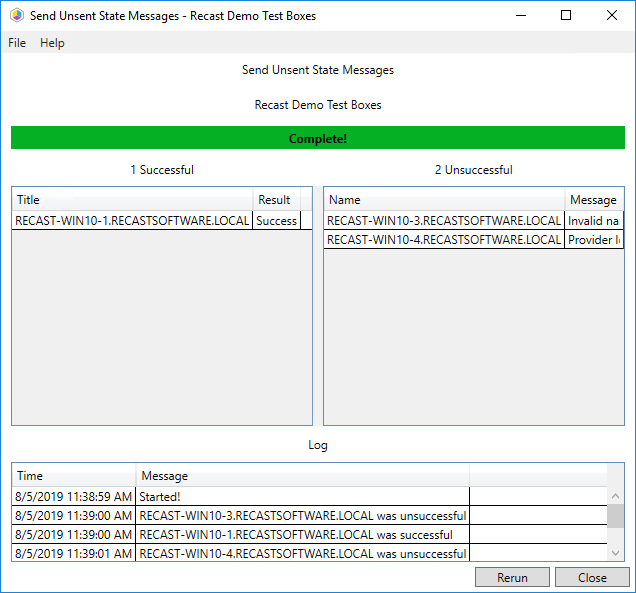This screenshot has height=593, width=636.
Task: Select log entry 'RECAST-WIN10-3 was unsuccessful'
Action: click(302, 516)
